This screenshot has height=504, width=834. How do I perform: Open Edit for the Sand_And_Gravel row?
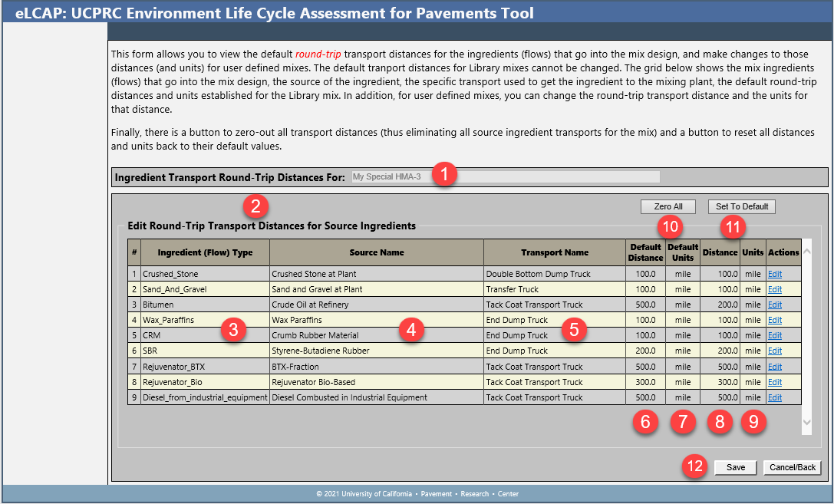tap(775, 289)
